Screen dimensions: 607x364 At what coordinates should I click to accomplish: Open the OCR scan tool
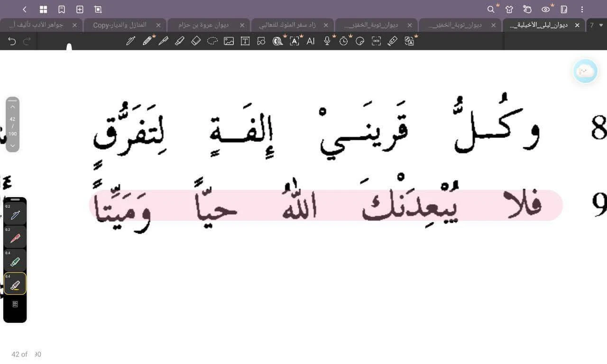376,41
